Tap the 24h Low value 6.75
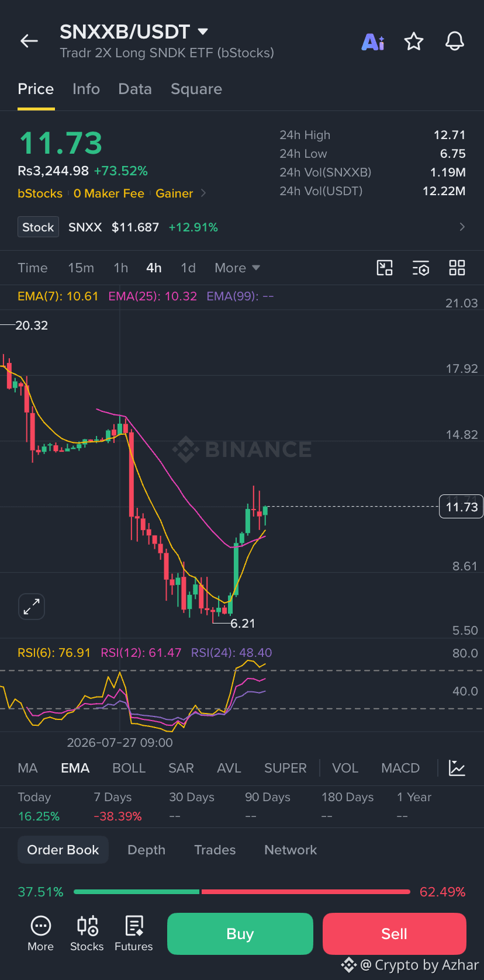 pyautogui.click(x=453, y=154)
